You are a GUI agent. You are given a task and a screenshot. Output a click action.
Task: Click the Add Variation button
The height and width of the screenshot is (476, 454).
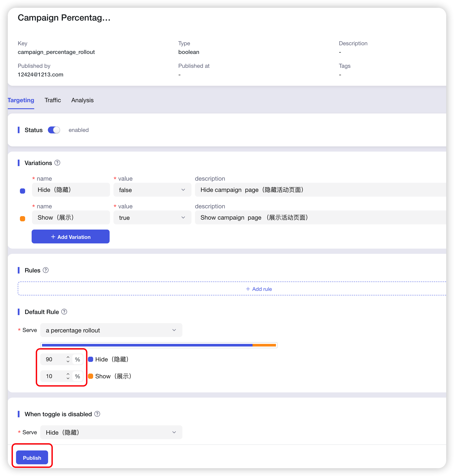point(70,237)
